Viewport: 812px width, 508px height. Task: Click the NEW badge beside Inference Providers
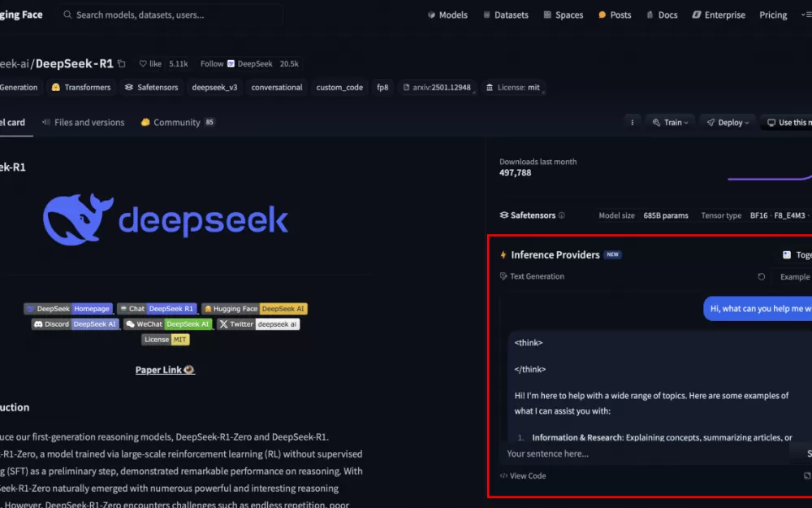click(612, 254)
